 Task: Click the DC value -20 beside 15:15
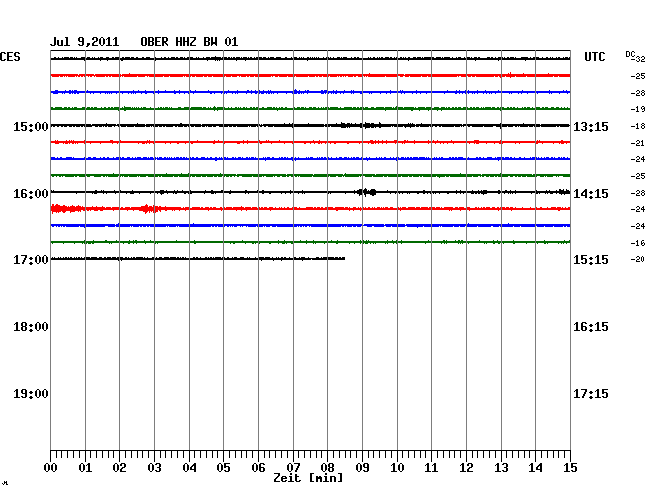point(638,259)
